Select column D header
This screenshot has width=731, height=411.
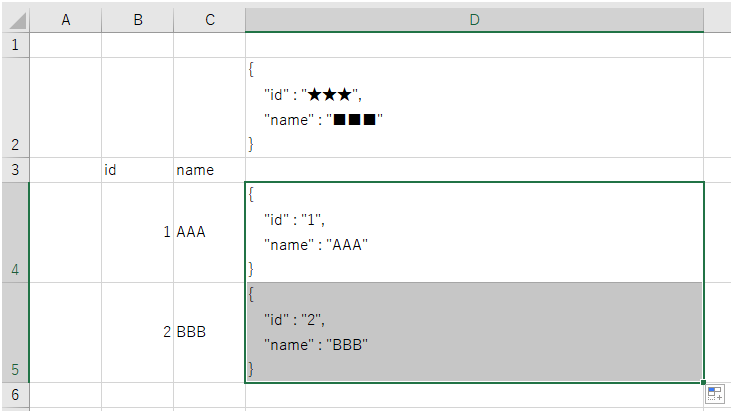[x=474, y=20]
